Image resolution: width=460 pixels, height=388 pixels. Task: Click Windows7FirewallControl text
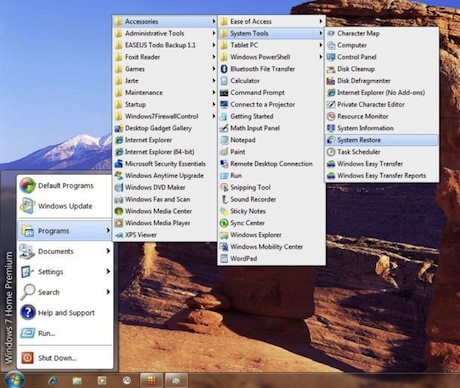pos(161,116)
